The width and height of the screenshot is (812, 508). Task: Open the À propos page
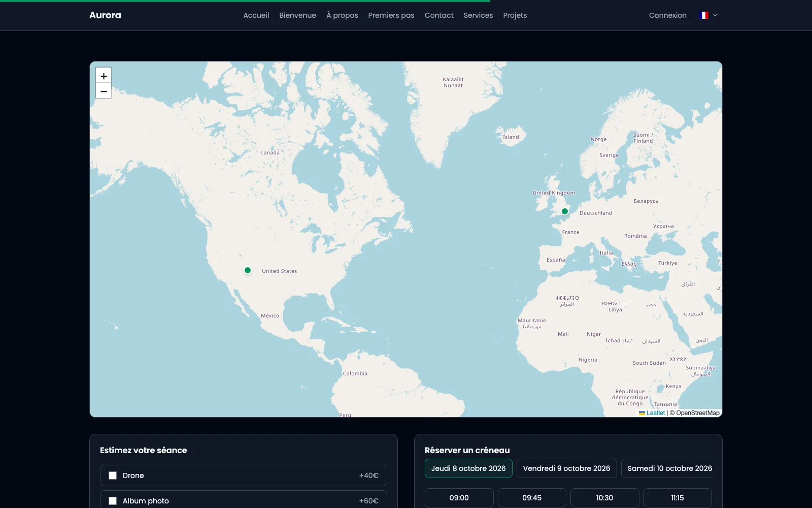click(x=342, y=15)
